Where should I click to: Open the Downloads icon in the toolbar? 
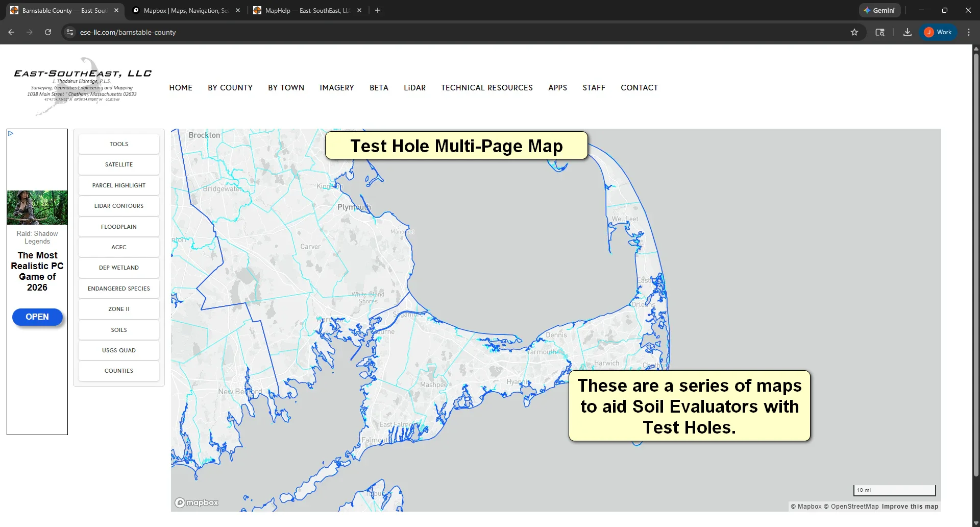click(x=907, y=32)
